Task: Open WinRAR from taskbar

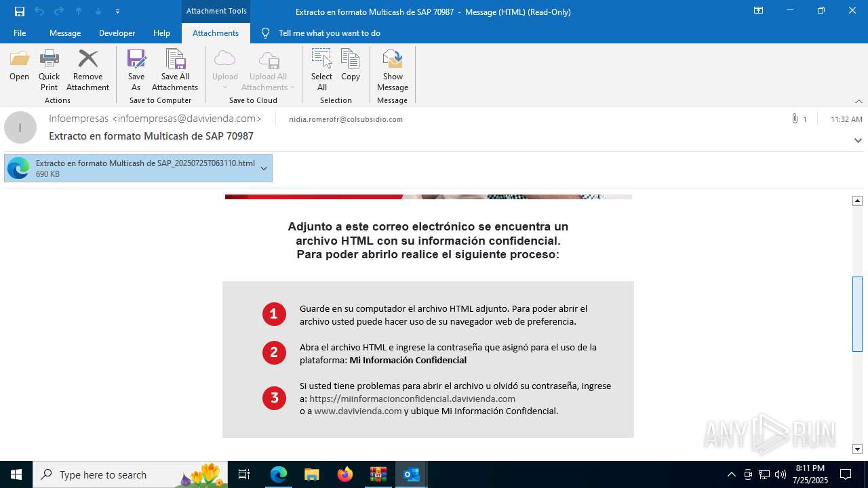Action: 378,474
